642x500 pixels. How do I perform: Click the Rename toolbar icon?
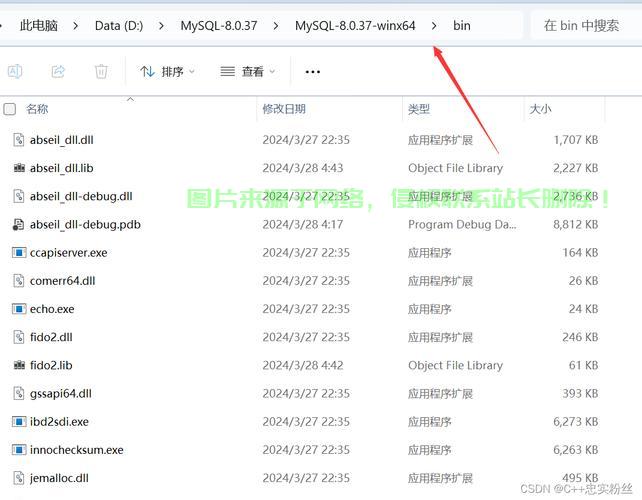pyautogui.click(x=15, y=72)
